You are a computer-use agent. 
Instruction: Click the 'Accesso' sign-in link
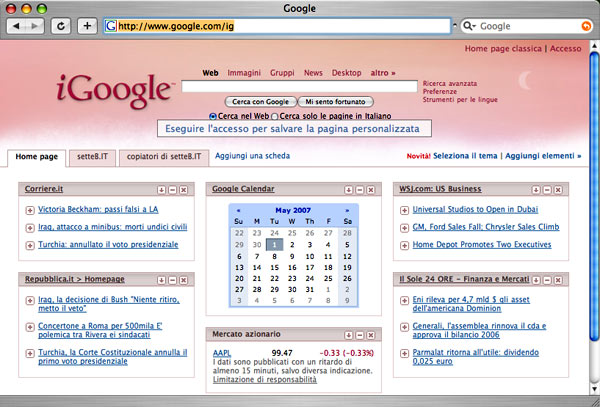click(566, 49)
